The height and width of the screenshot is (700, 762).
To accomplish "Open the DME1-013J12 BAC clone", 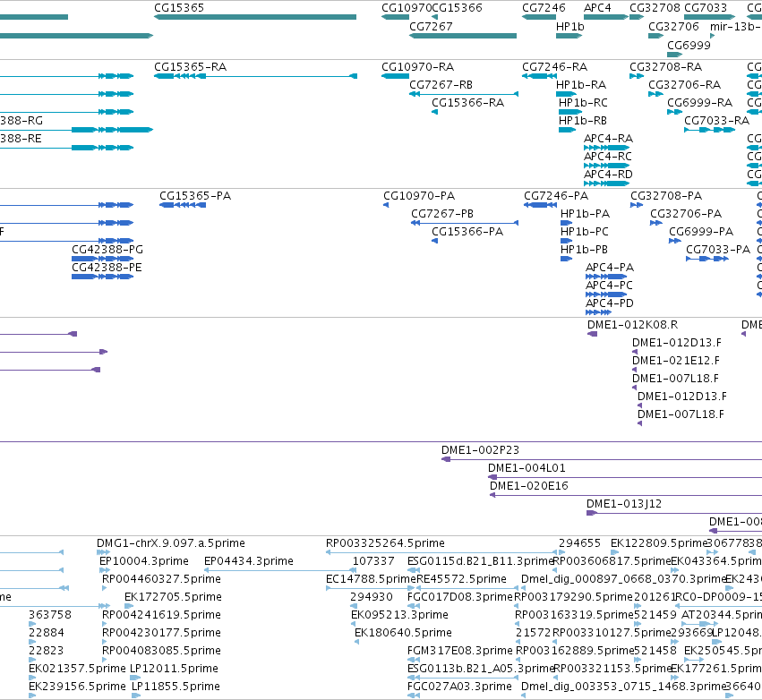I will click(x=674, y=513).
